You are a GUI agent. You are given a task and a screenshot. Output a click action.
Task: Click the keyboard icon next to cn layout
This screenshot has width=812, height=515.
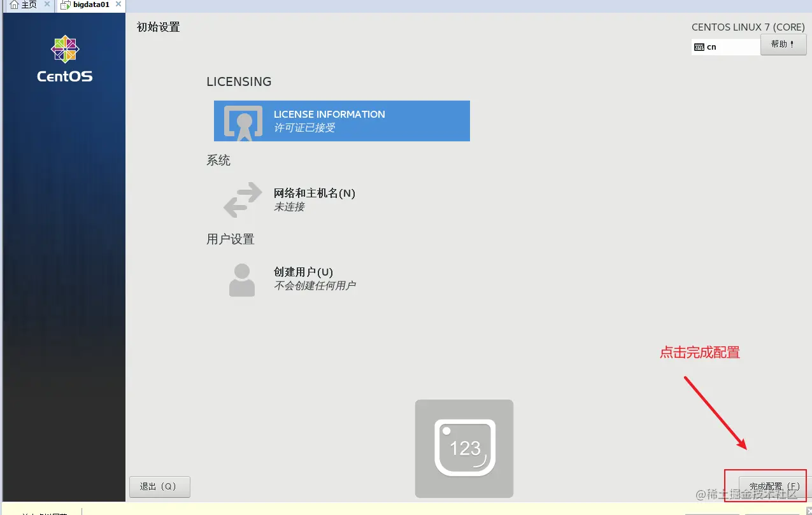pos(699,46)
